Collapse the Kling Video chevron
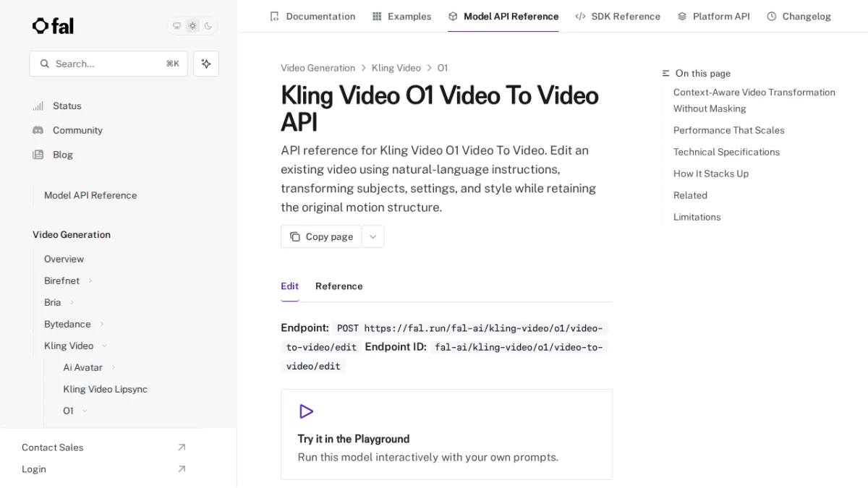Screen dimensions: 868x488 (104, 346)
